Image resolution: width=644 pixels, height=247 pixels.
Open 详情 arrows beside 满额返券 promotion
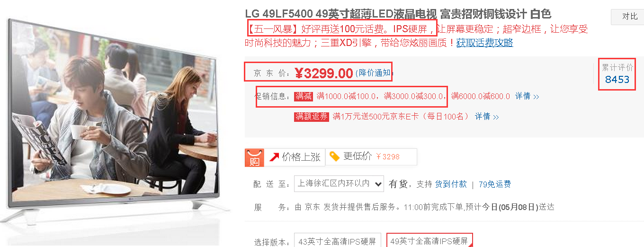(x=487, y=116)
